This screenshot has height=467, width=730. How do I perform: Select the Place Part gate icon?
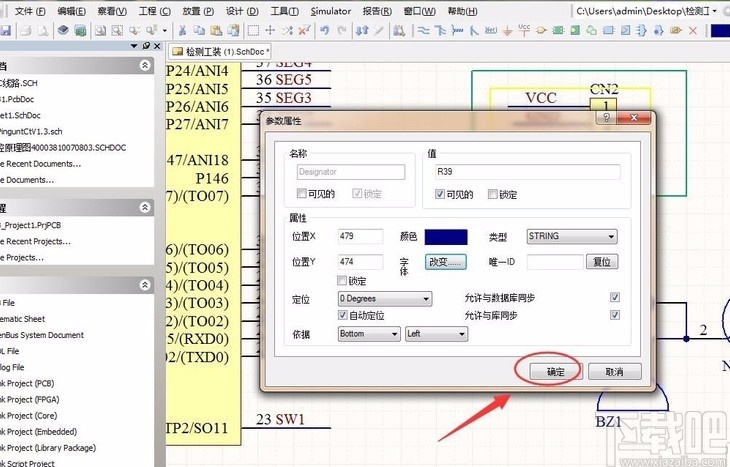pyautogui.click(x=541, y=31)
